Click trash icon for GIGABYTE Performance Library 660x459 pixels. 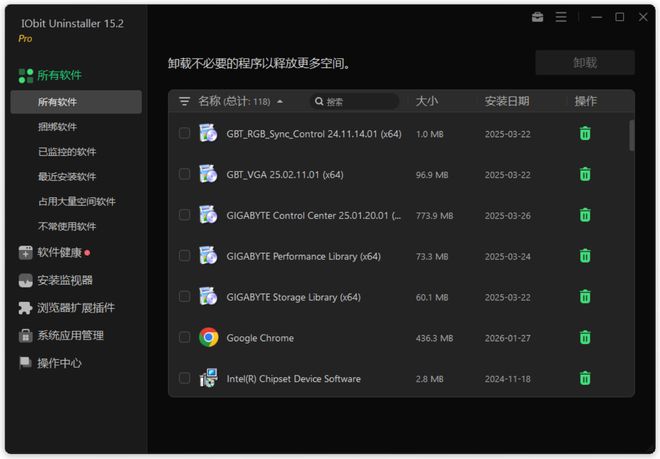click(x=585, y=256)
